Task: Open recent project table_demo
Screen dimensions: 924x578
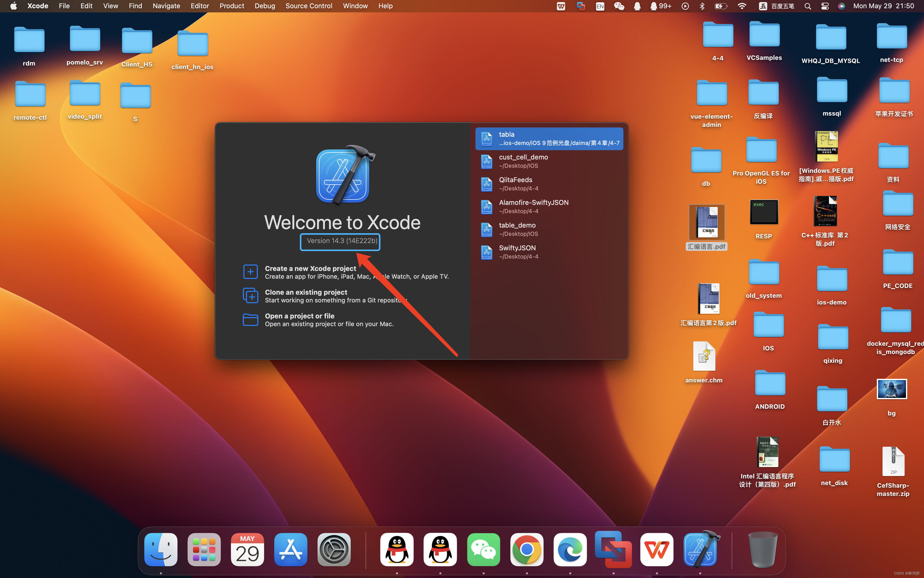Action: pos(549,229)
